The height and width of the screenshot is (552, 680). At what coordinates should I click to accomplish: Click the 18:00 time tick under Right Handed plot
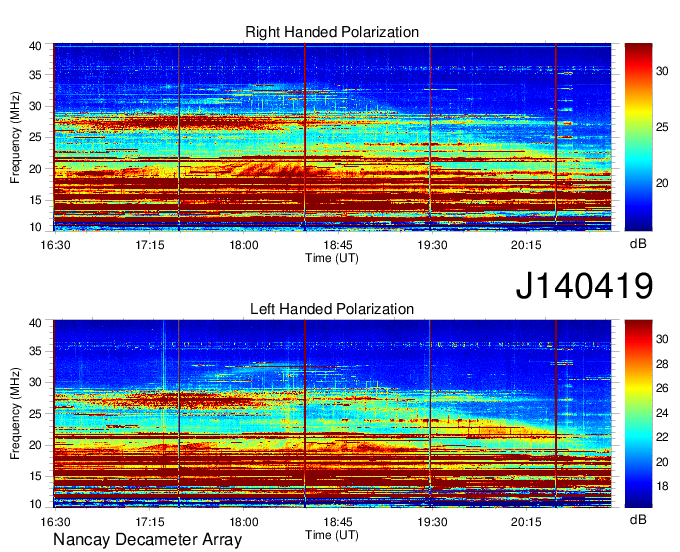click(244, 245)
